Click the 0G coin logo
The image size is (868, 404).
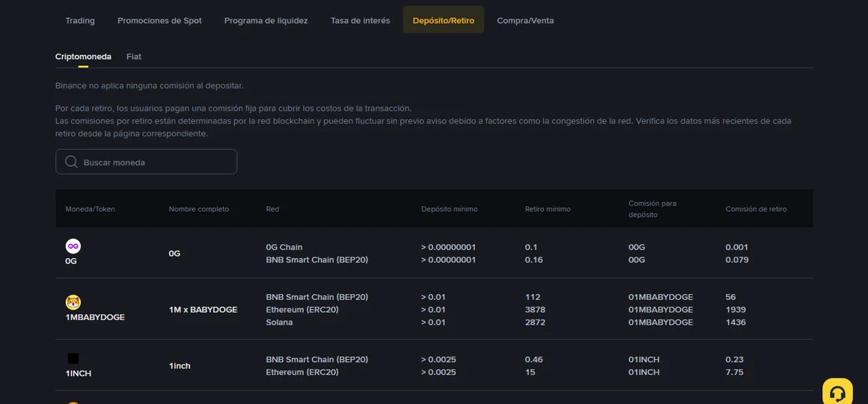(73, 246)
